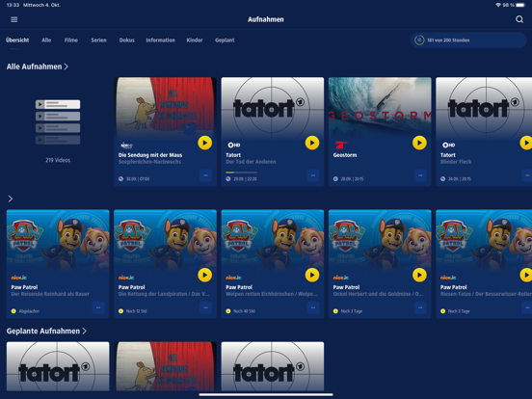Click the 219 Videos label

click(x=58, y=160)
